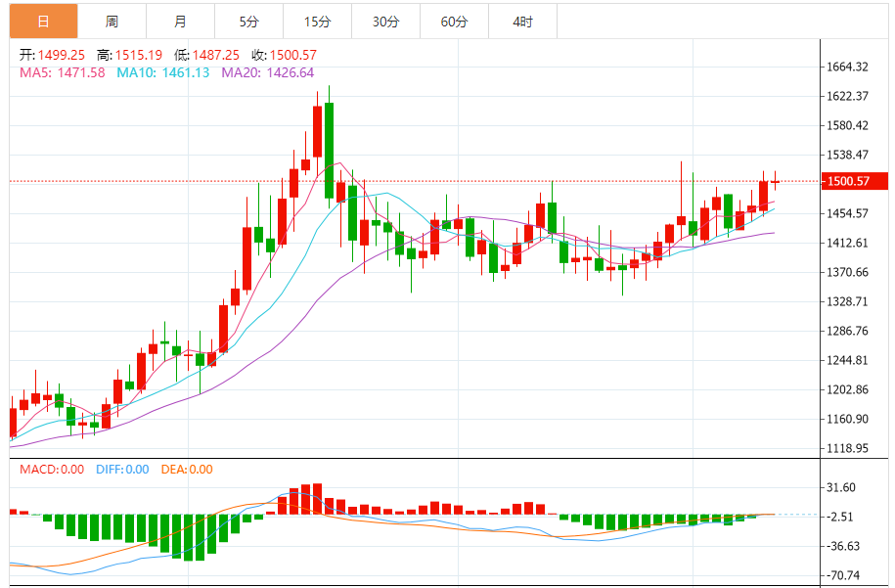Screen dimensions: 895x588
Task: Open the 4时 four-hour tab
Action: tap(522, 22)
